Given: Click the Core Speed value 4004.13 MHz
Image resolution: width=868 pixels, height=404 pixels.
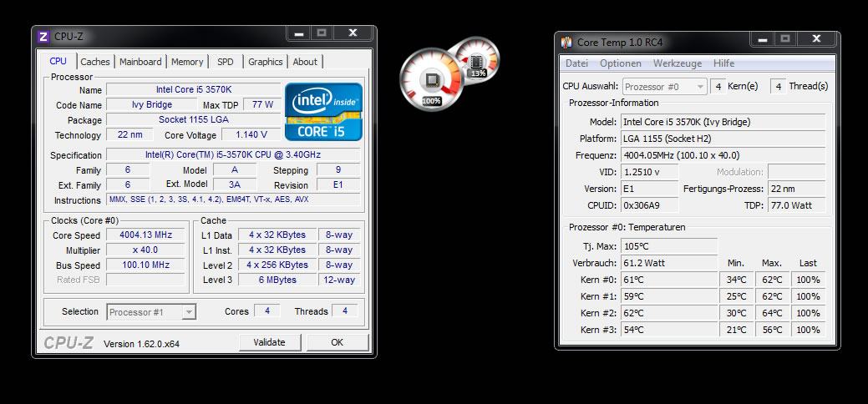Looking at the screenshot, I should tap(146, 235).
